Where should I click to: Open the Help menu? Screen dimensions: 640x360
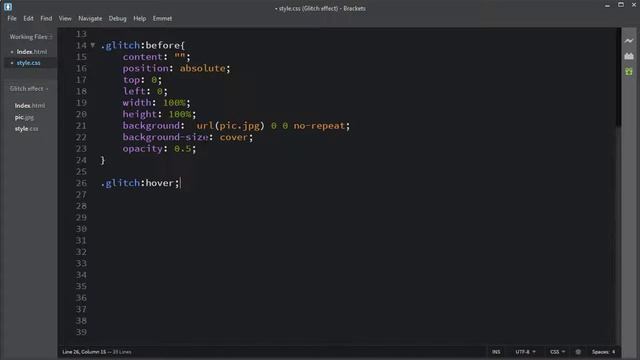tap(140, 18)
